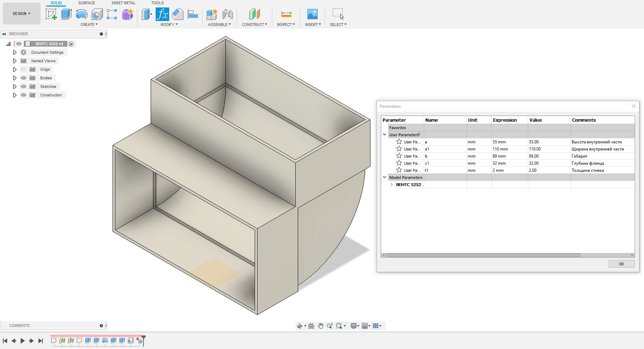This screenshot has height=349, width=644.
Task: Jump to timeline beginning
Action: [x=5, y=341]
